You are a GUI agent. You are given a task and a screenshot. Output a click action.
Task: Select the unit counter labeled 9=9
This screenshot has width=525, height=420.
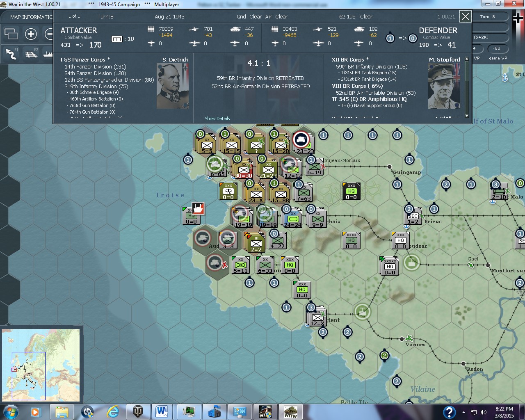(317, 219)
